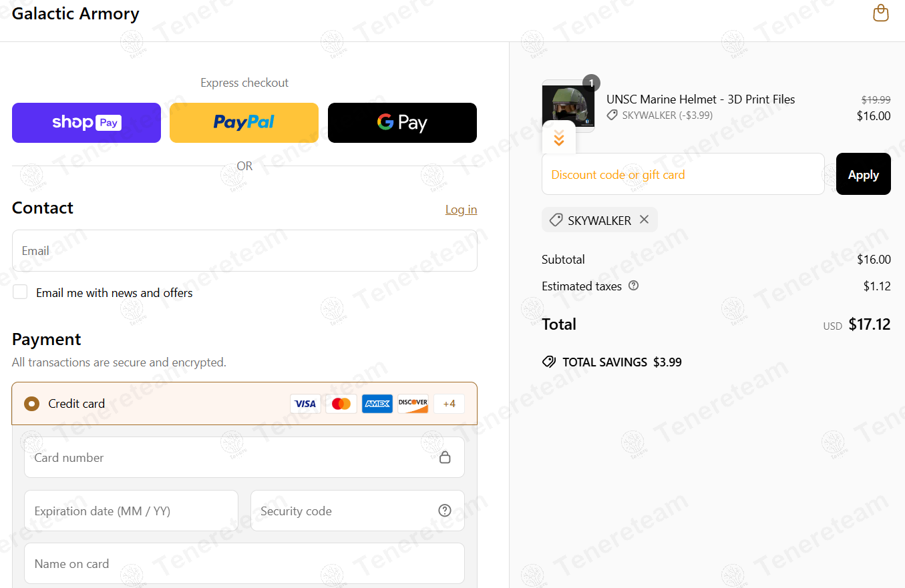This screenshot has height=588, width=905.
Task: Click the Mastercard icon
Action: click(341, 404)
